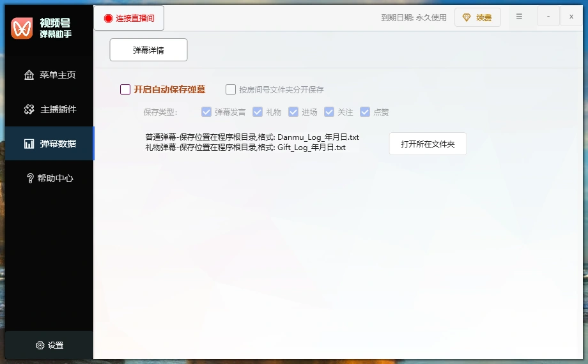
Task: Uncheck the 礼物 save type checkbox
Action: (x=258, y=112)
